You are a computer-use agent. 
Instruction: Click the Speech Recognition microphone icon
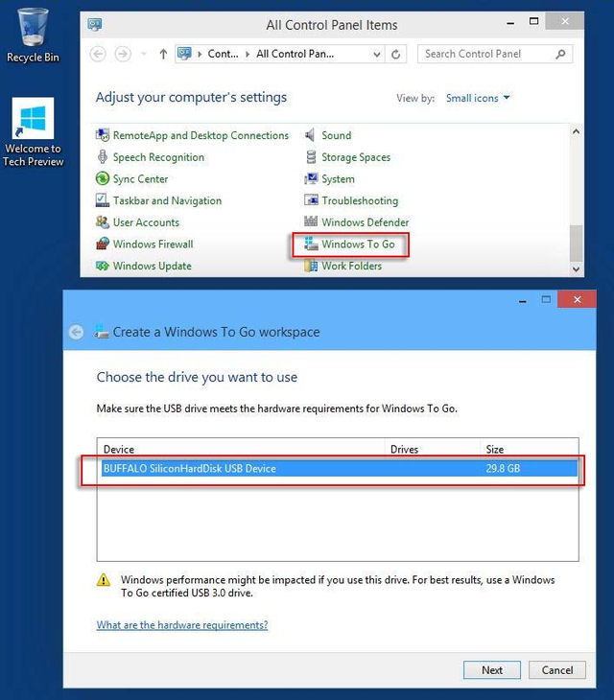click(103, 156)
